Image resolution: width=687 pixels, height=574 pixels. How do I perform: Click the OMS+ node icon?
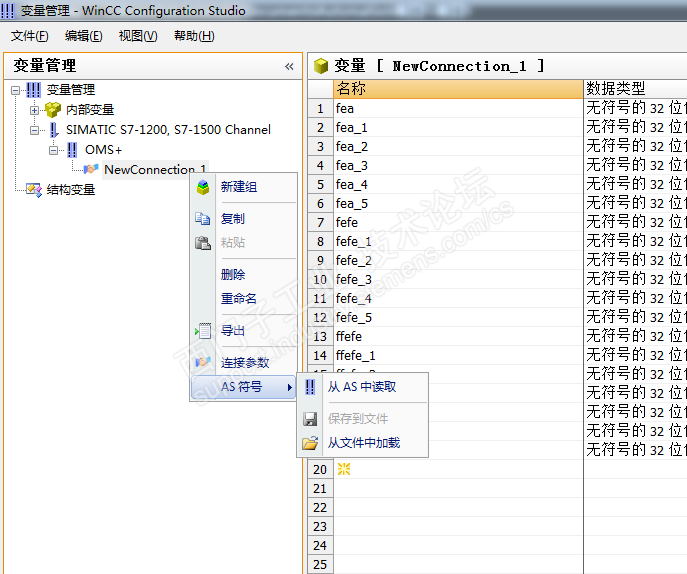tap(72, 150)
